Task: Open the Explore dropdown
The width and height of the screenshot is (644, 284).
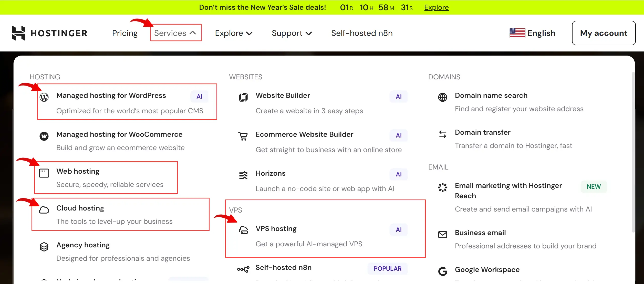Action: point(233,33)
